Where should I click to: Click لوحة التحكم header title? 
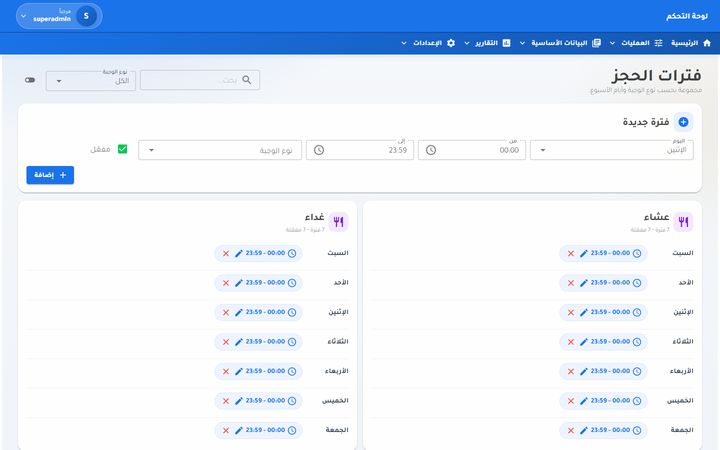(687, 16)
